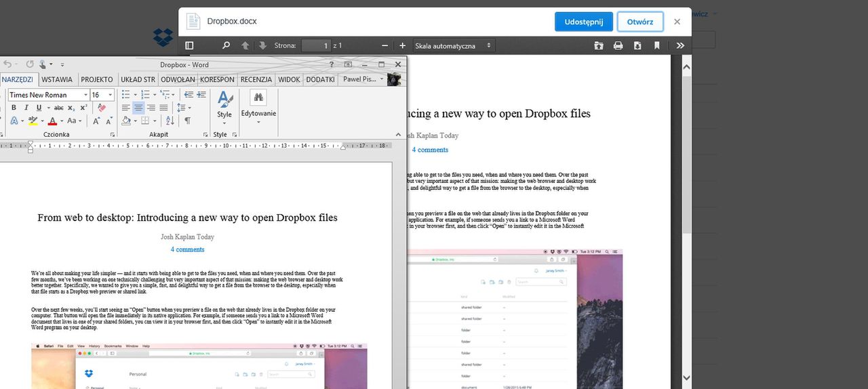868x389 pixels.
Task: Expand the line spacing dropdown
Action: pyautogui.click(x=189, y=108)
